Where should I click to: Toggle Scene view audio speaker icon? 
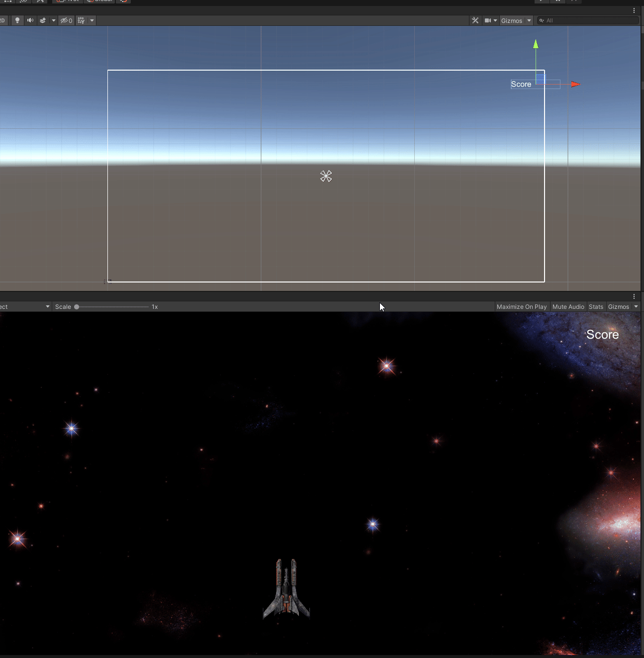(30, 20)
